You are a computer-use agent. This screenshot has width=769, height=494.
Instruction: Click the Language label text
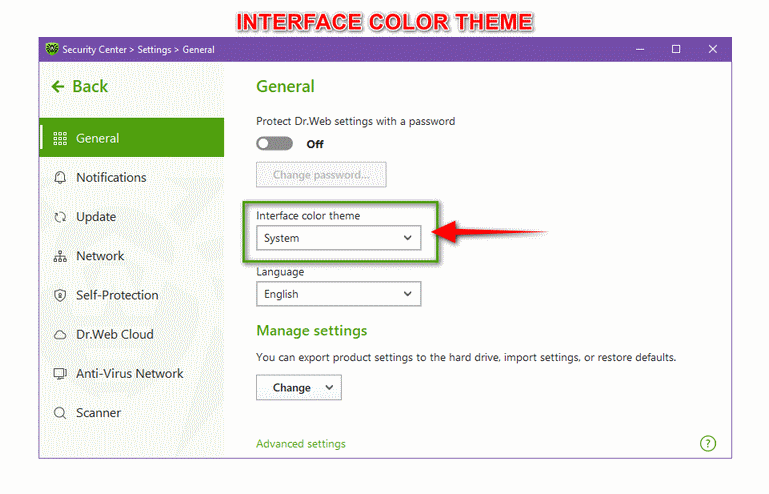(280, 272)
